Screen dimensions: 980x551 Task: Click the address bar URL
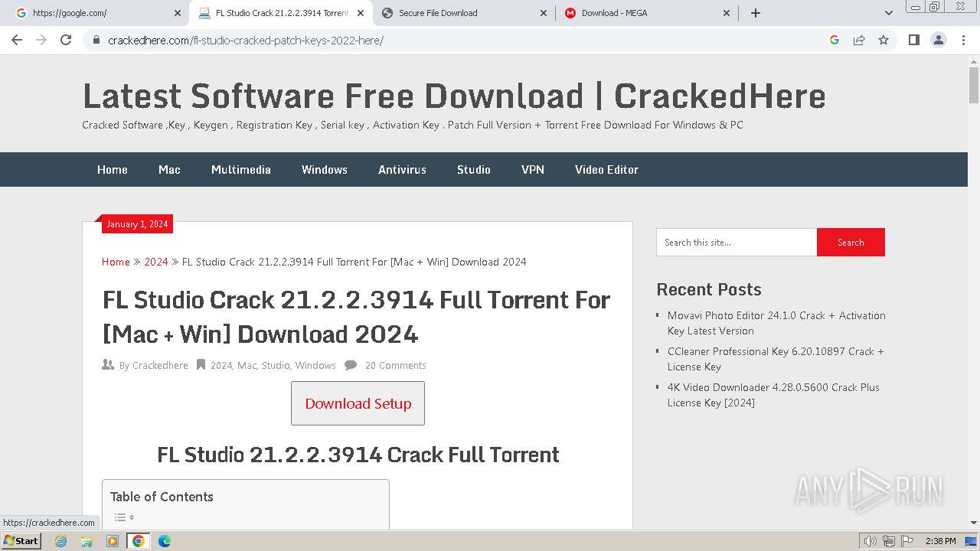(x=246, y=40)
